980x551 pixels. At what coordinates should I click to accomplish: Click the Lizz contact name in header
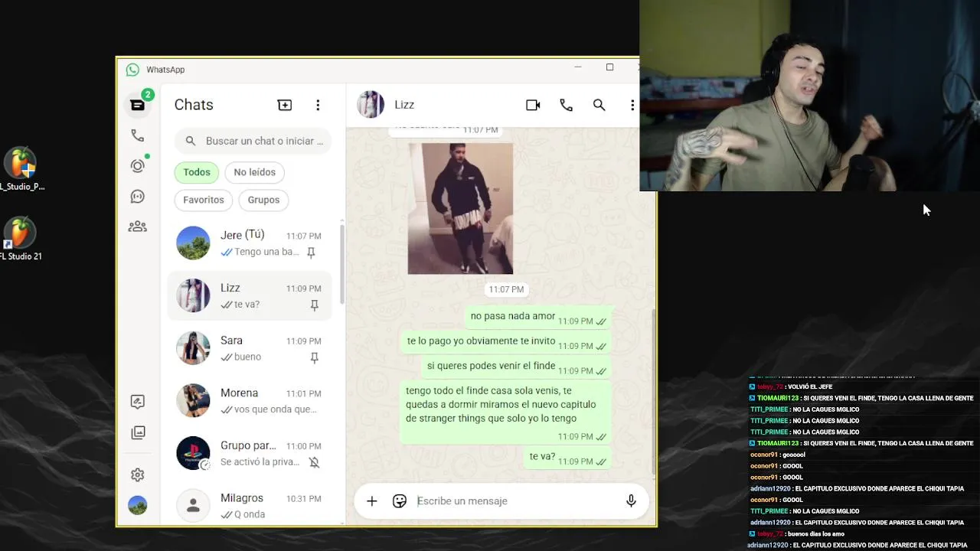[404, 105]
